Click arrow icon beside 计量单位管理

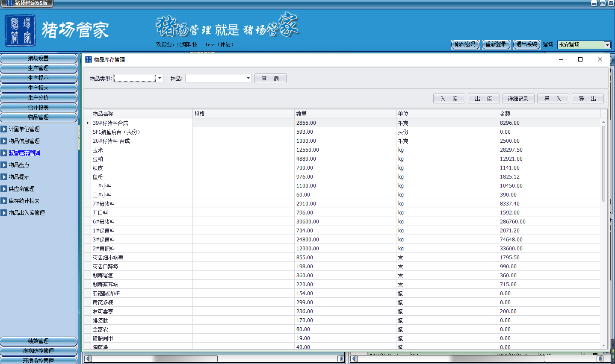click(4, 129)
